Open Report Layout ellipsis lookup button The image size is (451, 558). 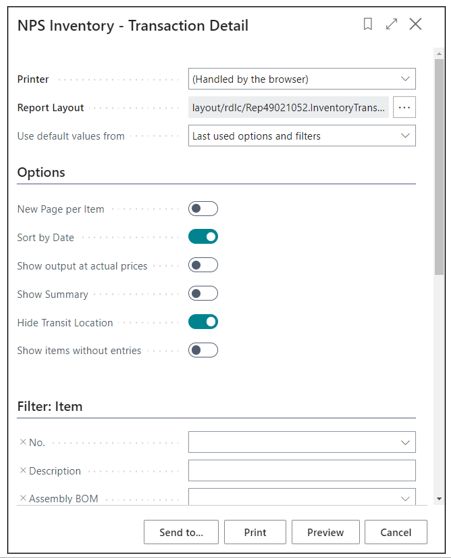tap(404, 107)
